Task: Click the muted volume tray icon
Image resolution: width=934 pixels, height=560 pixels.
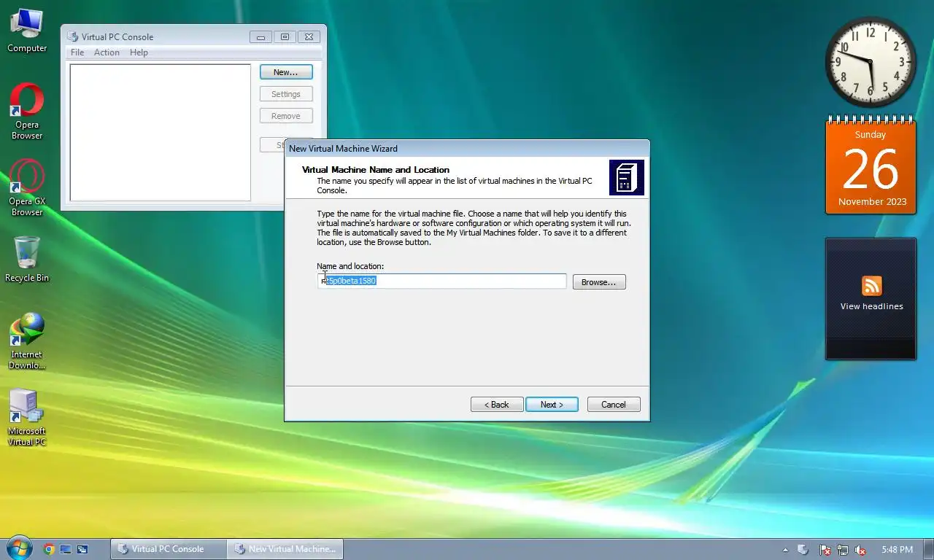Action: point(860,550)
